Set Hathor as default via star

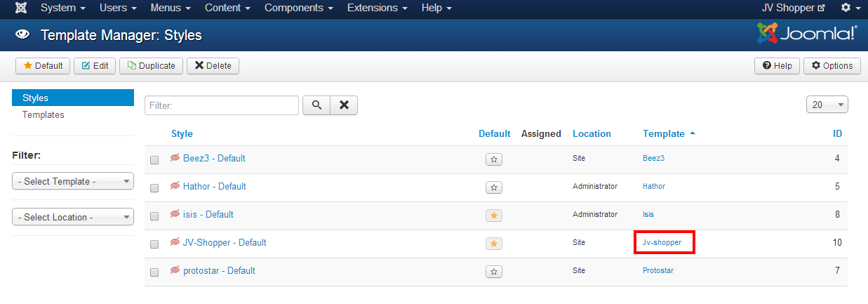tap(494, 187)
